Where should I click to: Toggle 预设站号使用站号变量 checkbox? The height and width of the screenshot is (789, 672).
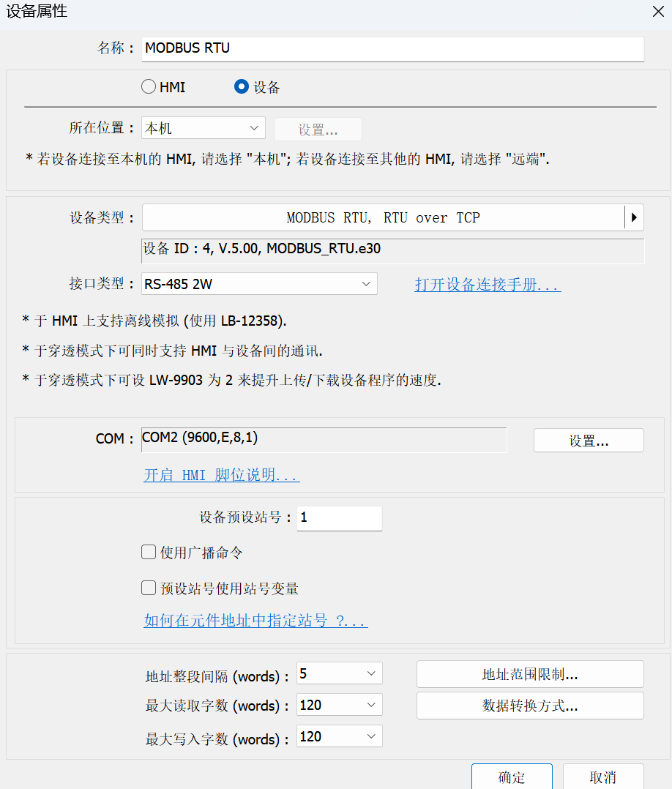[149, 588]
